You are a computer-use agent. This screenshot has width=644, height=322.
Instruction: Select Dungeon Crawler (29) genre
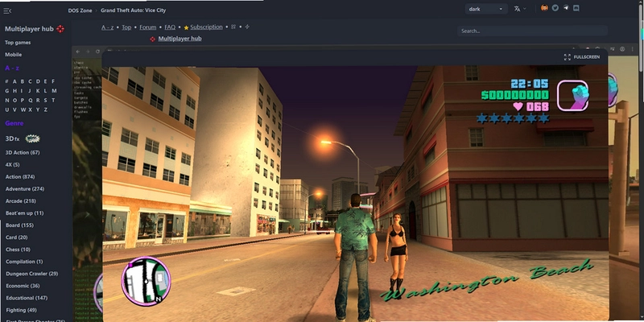click(x=31, y=274)
